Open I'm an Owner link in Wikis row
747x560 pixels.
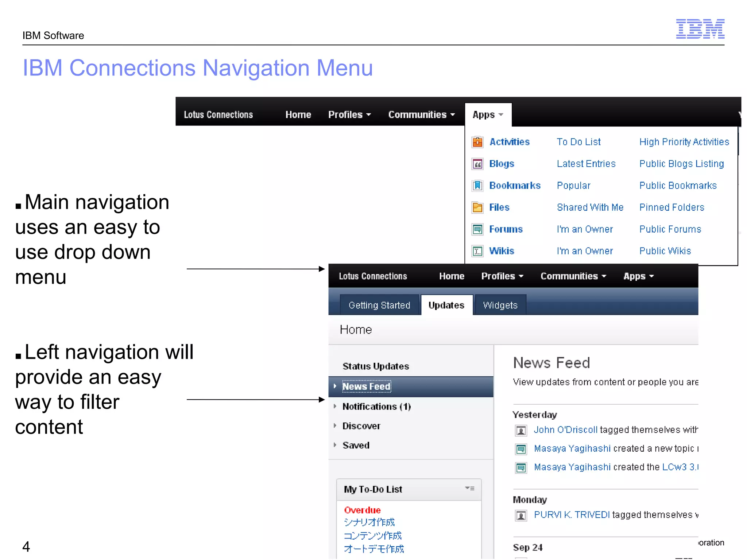click(585, 251)
